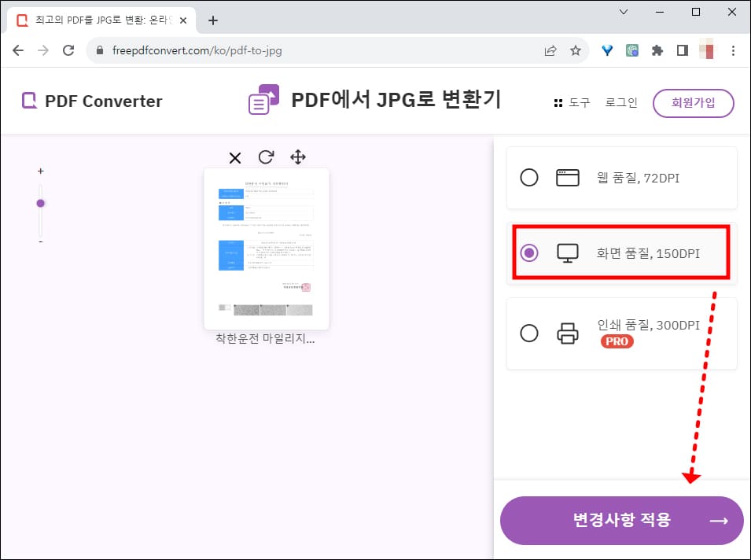Open the Chrome extensions puzzle icon
This screenshot has width=751, height=560.
pyautogui.click(x=657, y=50)
